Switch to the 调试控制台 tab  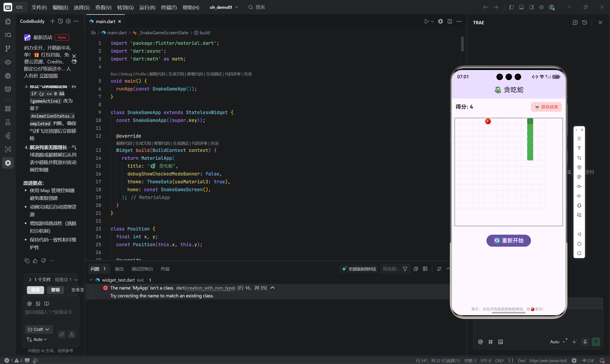click(x=142, y=269)
